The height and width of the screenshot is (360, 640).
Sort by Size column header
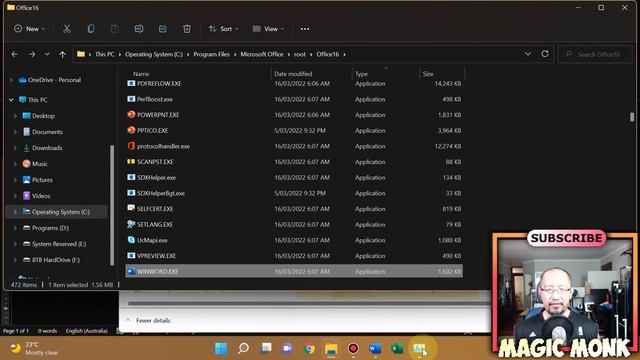tap(428, 74)
